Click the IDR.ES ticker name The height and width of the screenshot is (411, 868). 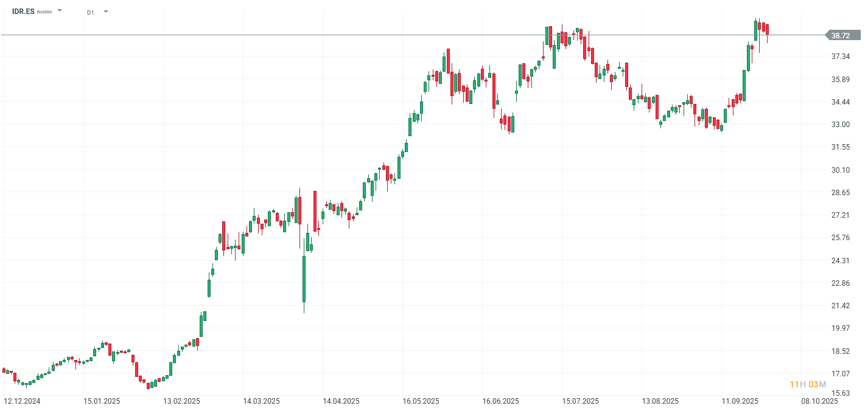tap(23, 12)
